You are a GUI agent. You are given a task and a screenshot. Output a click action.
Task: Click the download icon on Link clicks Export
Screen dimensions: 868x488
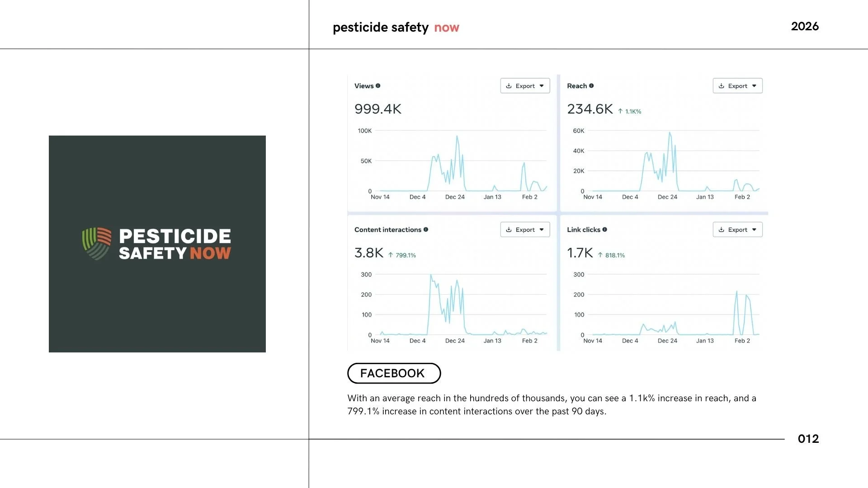(721, 230)
